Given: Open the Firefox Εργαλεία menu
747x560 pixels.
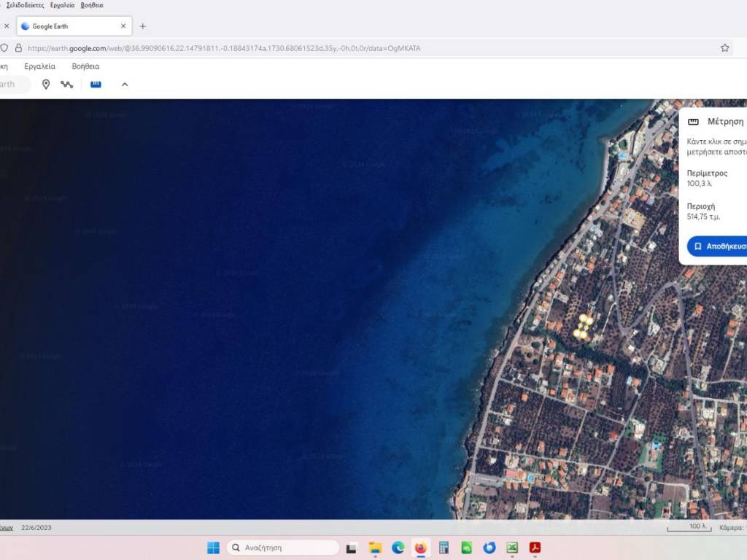Looking at the screenshot, I should coord(62,5).
